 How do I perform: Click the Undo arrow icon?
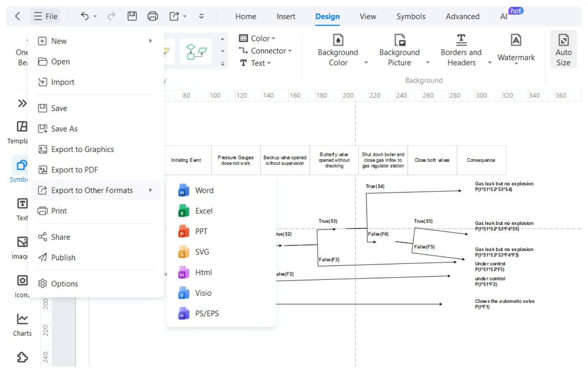click(85, 16)
